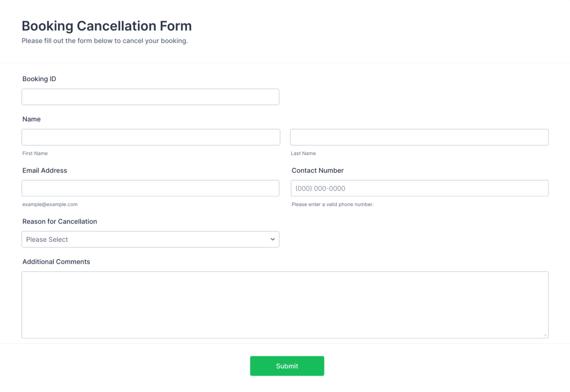Click the Contact Number phone field

[419, 188]
